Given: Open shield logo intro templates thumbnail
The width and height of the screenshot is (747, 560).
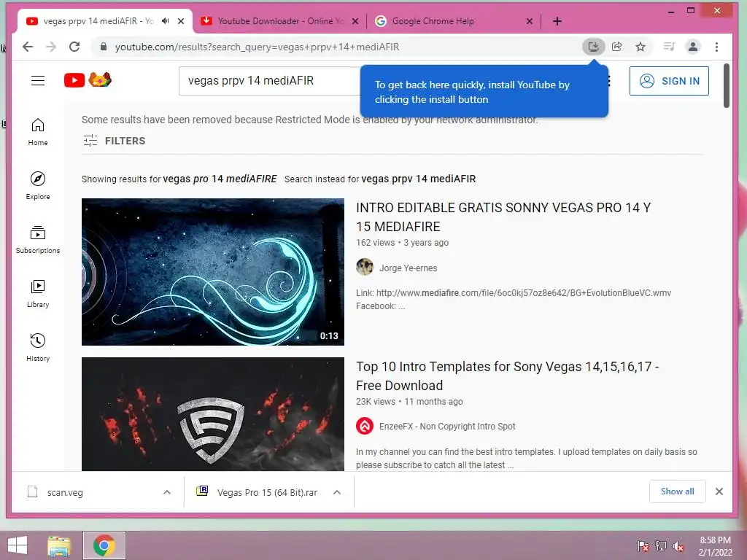Looking at the screenshot, I should point(213,414).
